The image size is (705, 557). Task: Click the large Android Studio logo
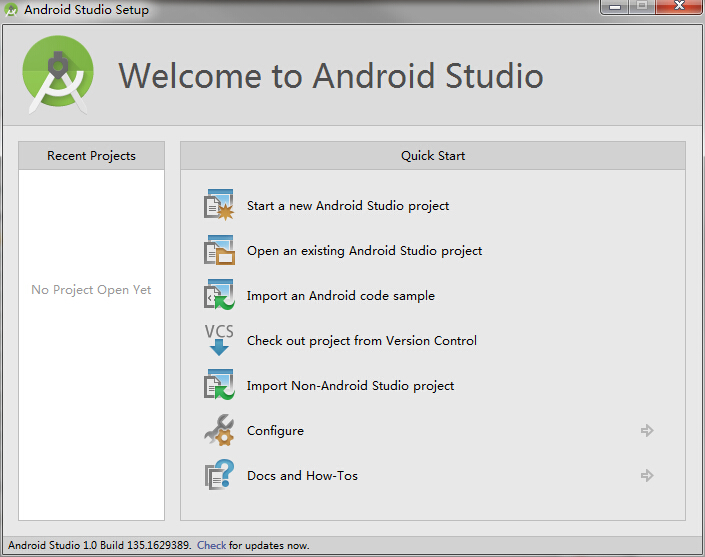58,74
